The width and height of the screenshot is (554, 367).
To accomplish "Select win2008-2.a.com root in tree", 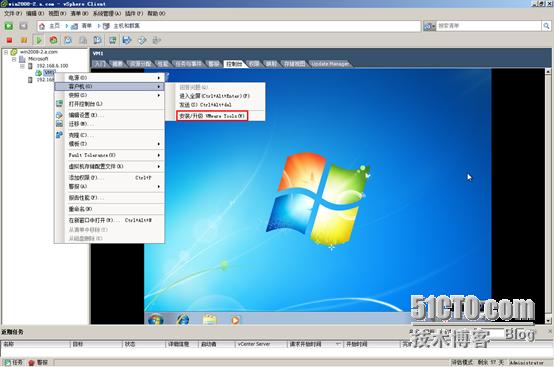I will click(x=39, y=52).
